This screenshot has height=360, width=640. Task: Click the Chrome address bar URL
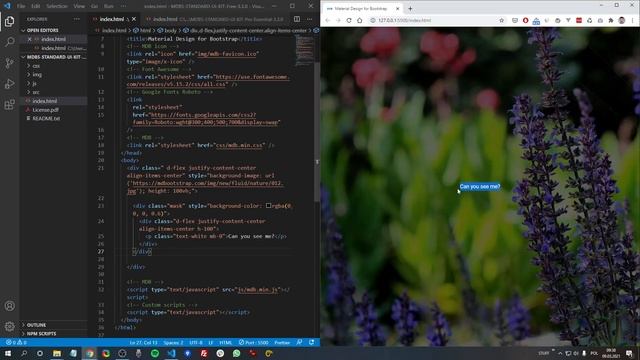click(x=404, y=20)
